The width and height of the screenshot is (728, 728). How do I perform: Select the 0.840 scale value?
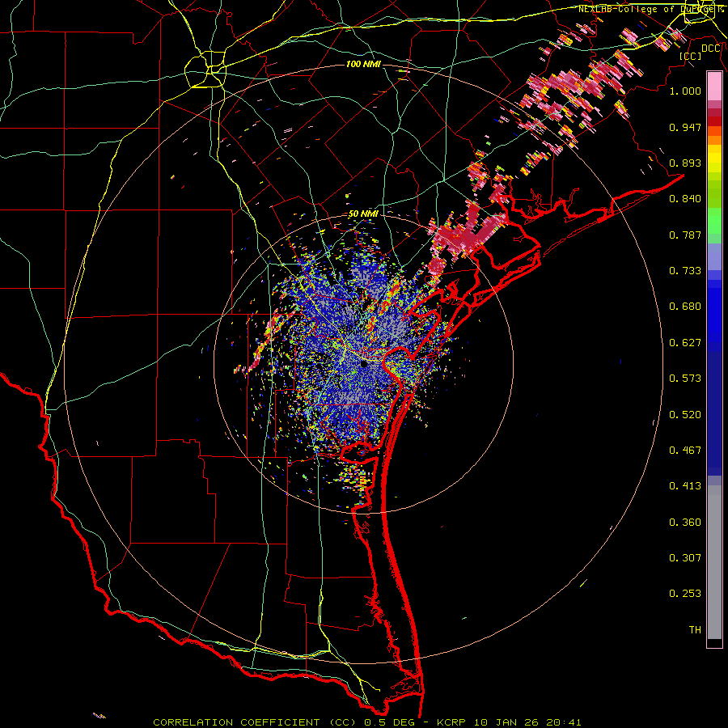point(685,199)
